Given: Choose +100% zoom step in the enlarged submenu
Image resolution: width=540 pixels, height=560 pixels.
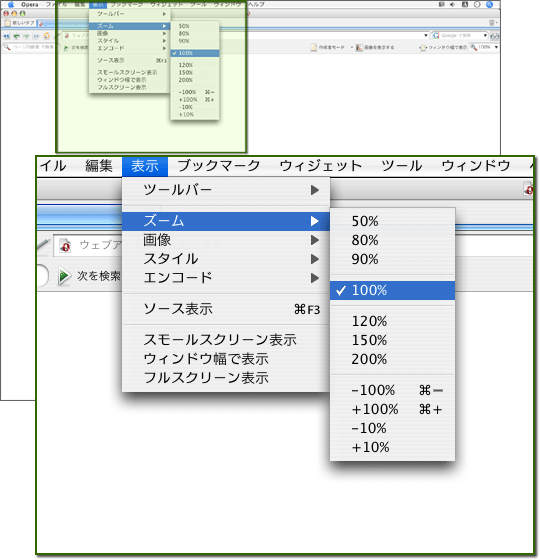Looking at the screenshot, I should (x=392, y=409).
